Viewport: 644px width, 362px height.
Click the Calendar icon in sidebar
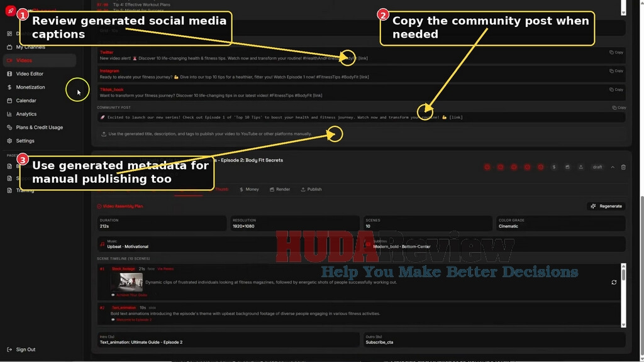click(x=9, y=101)
